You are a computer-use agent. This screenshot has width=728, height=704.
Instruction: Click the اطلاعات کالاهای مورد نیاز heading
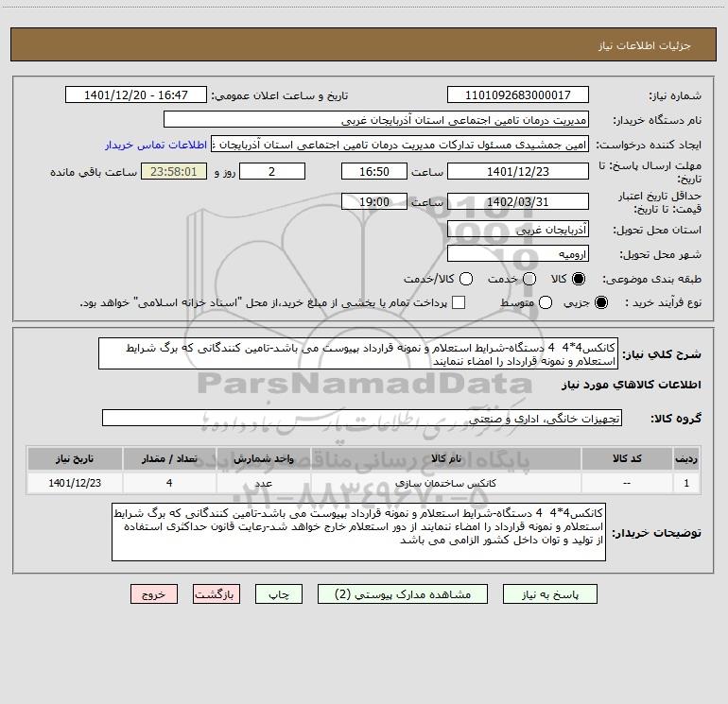pyautogui.click(x=632, y=385)
